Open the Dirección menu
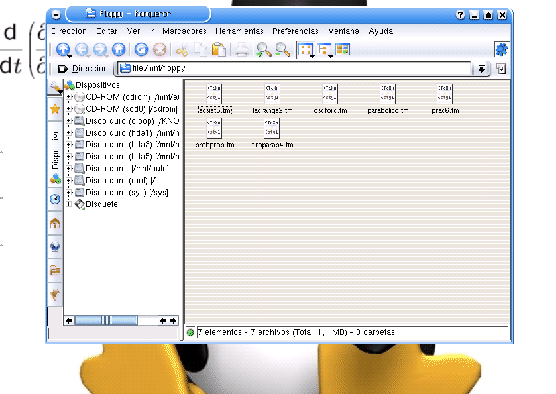 tap(68, 31)
